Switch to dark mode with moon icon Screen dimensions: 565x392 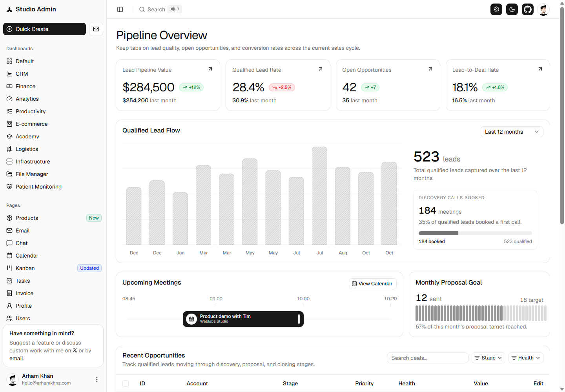click(512, 9)
